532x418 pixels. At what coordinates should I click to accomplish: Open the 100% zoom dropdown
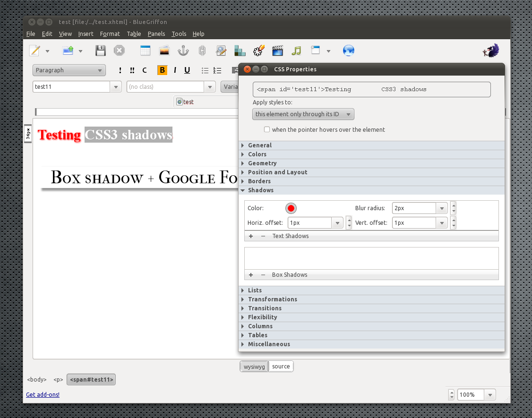coord(489,395)
